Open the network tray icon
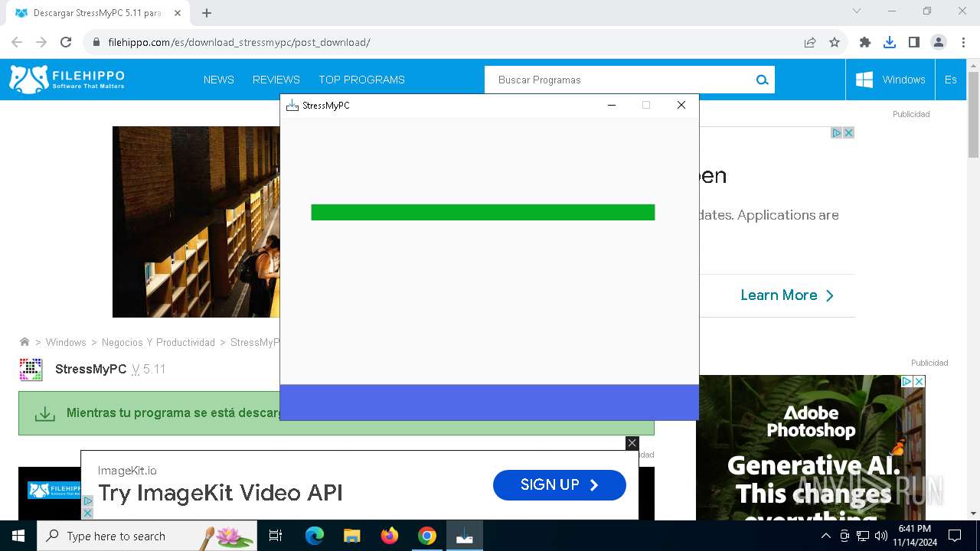The width and height of the screenshot is (980, 551). pos(863,536)
